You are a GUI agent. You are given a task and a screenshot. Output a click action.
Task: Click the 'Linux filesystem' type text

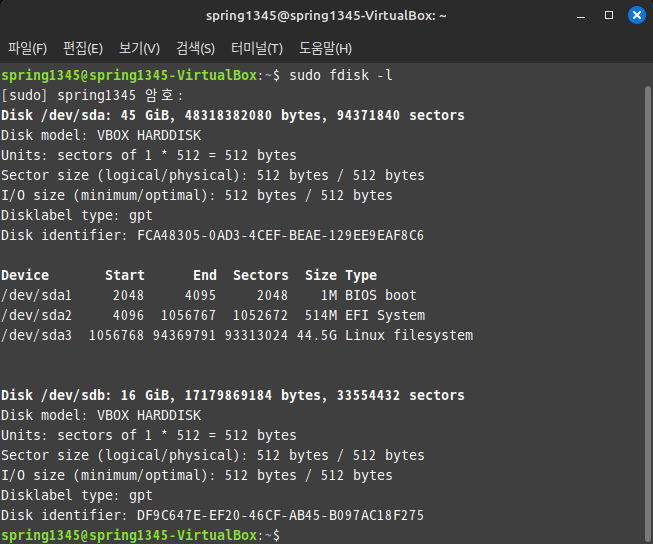click(409, 335)
